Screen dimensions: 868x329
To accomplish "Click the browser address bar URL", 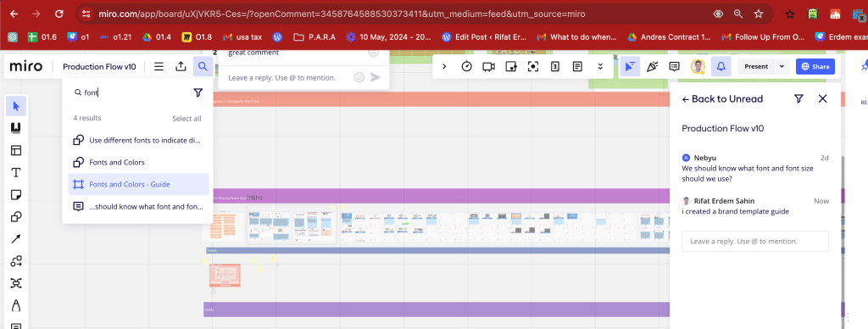I will pos(342,14).
